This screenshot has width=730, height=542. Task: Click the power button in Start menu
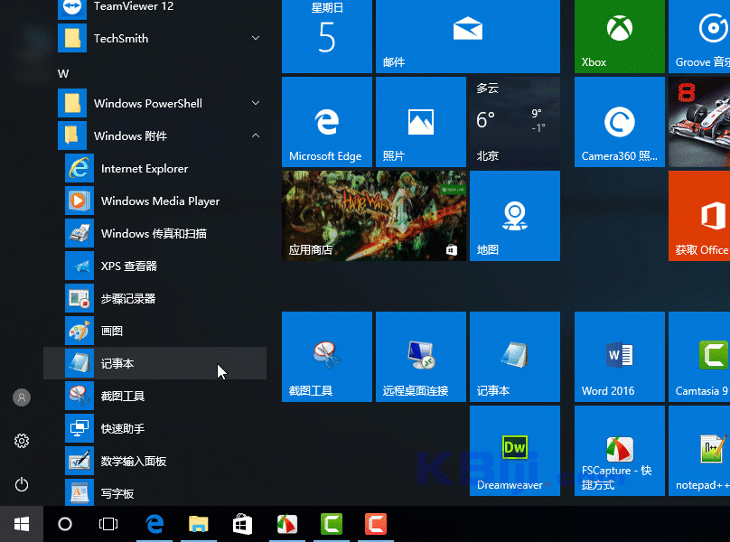coord(21,485)
